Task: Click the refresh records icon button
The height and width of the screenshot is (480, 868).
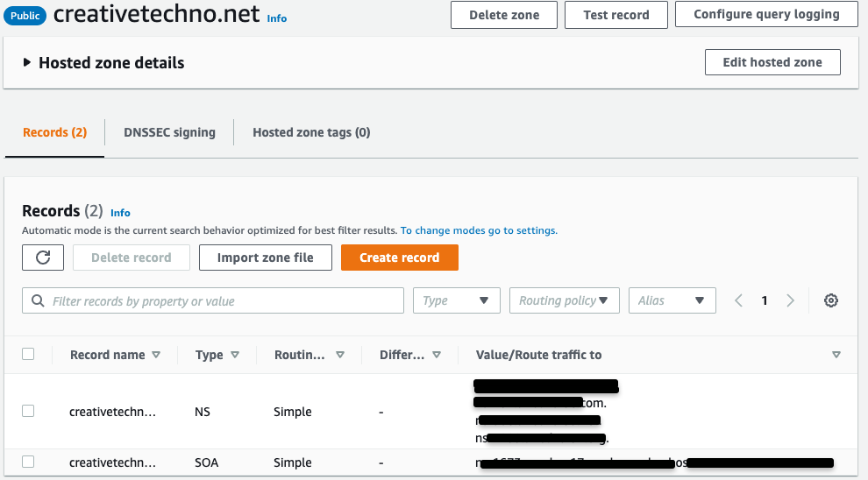Action: click(42, 258)
